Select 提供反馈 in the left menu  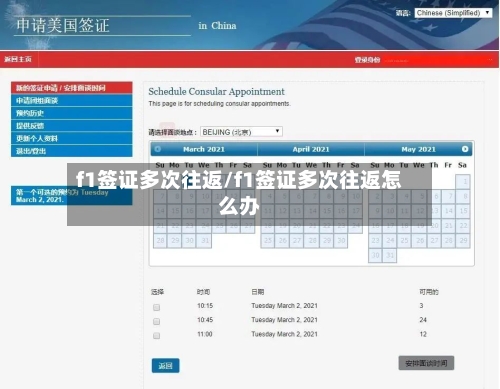pyautogui.click(x=72, y=126)
